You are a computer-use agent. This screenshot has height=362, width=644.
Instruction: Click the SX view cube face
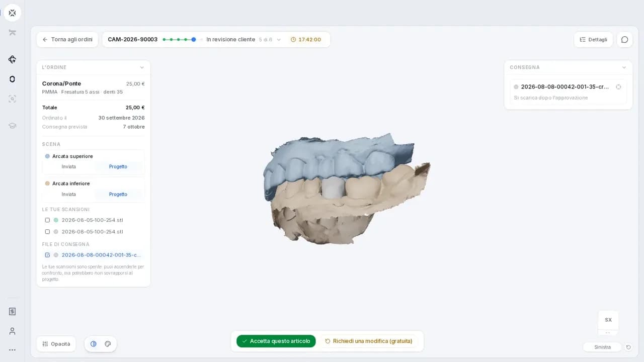(608, 320)
